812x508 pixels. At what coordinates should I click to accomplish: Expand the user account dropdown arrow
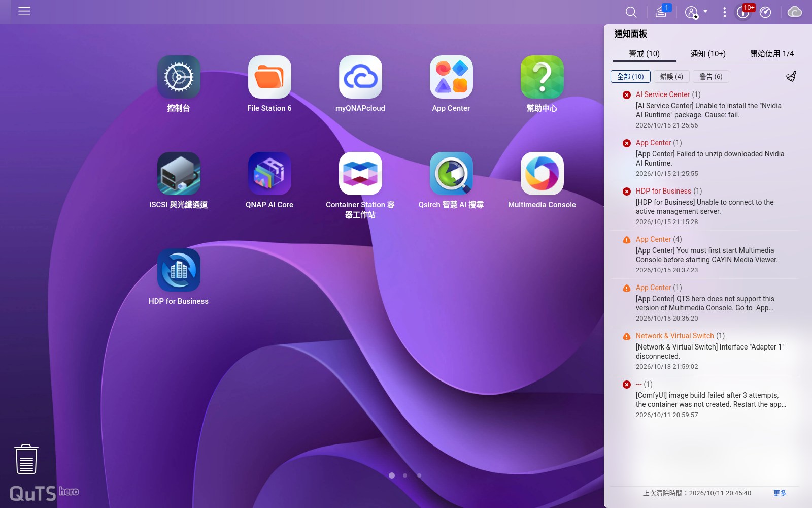[705, 11]
